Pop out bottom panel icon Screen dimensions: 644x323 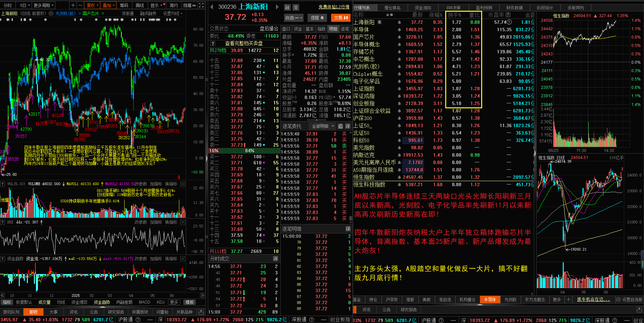pos(201,312)
